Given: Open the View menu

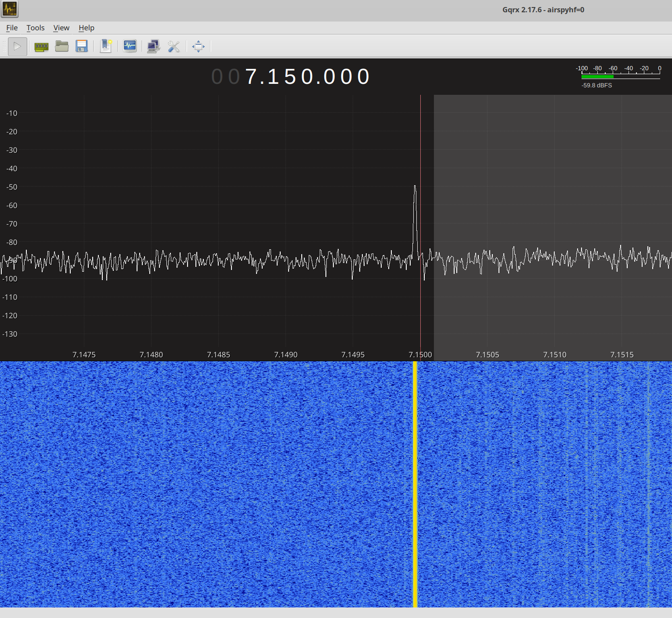Looking at the screenshot, I should click(61, 28).
